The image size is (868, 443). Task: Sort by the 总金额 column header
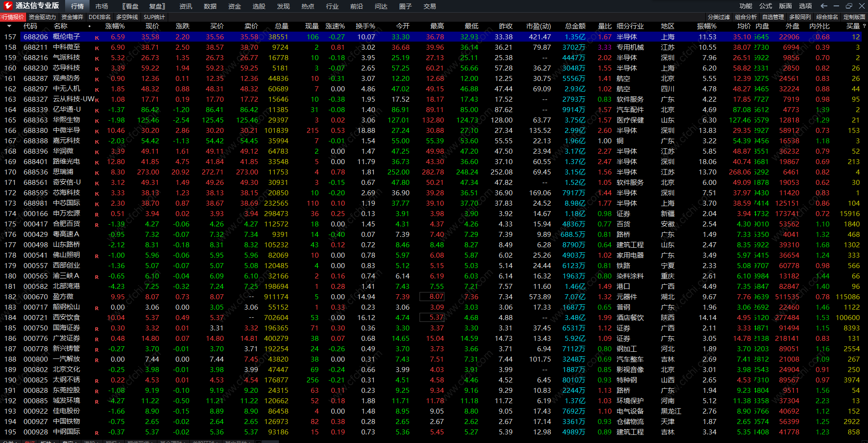575,26
